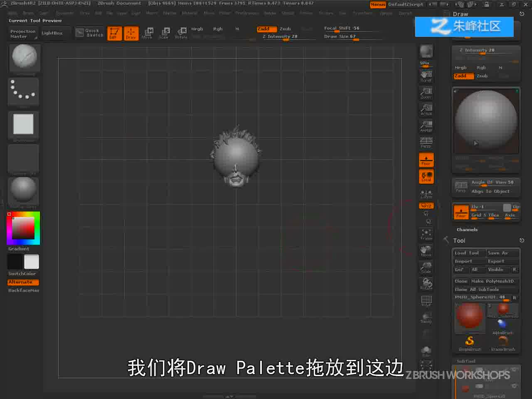Select the AAHalf zoom icon
This screenshot has width=532, height=399.
coord(426,126)
